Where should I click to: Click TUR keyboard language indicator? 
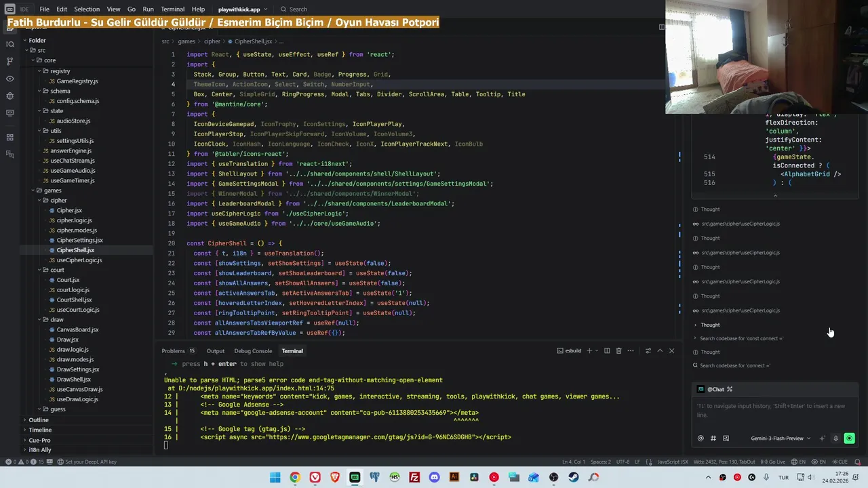pos(783,477)
